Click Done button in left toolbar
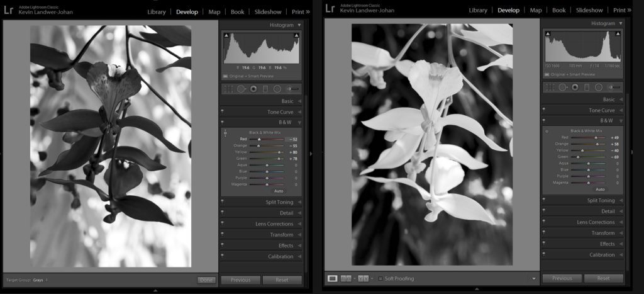 206,280
